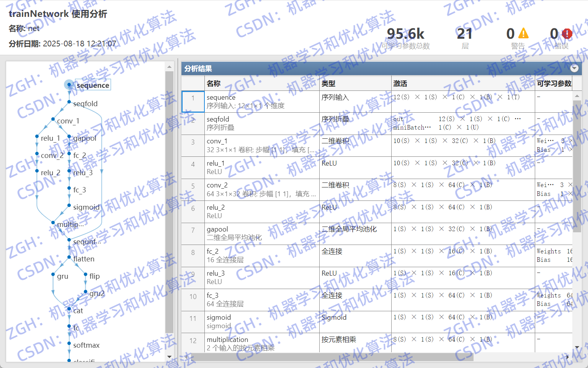Select multiplication row in results table
Screen dimensions: 588x368
[377, 343]
